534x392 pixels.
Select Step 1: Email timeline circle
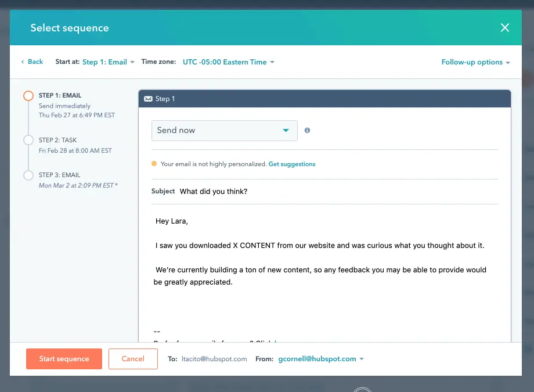click(28, 96)
